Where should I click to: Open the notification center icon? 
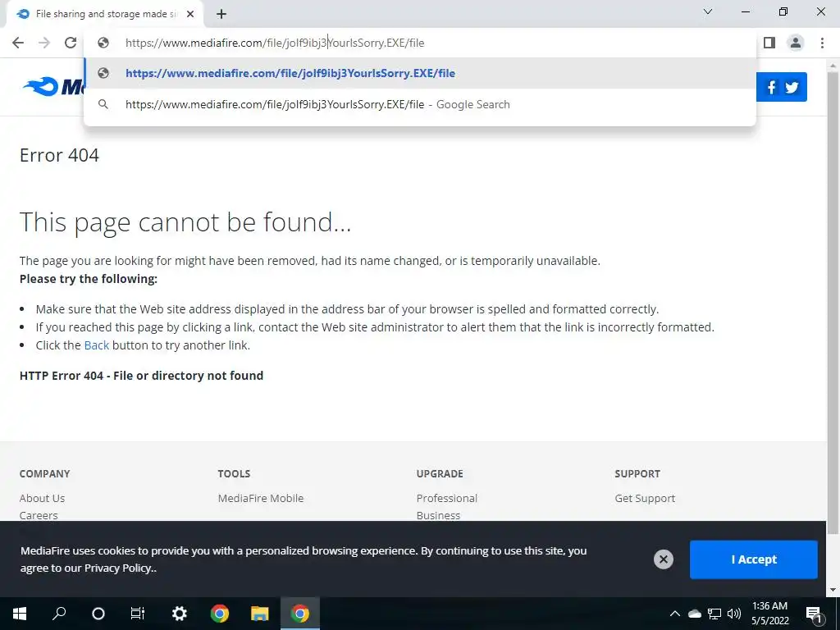[814, 614]
